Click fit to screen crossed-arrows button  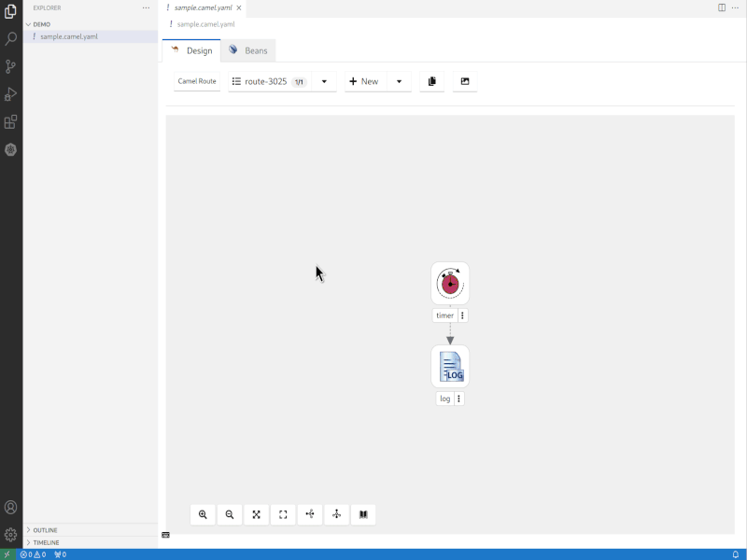(x=257, y=514)
